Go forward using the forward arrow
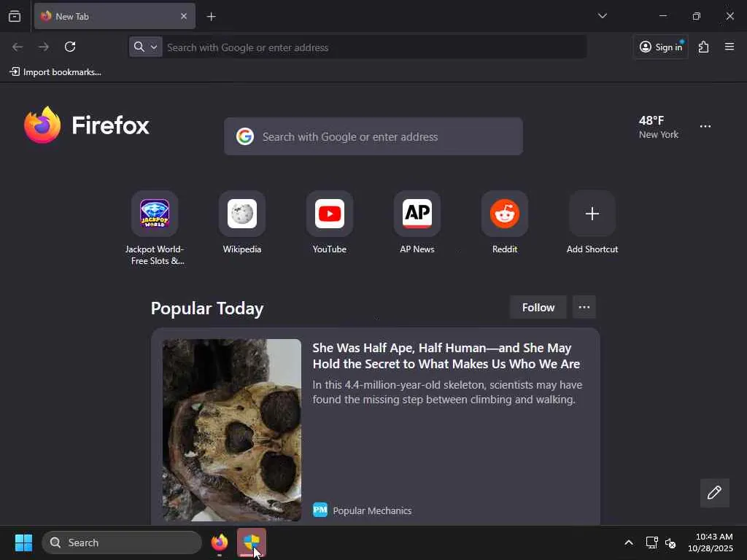The width and height of the screenshot is (747, 560). [x=44, y=47]
